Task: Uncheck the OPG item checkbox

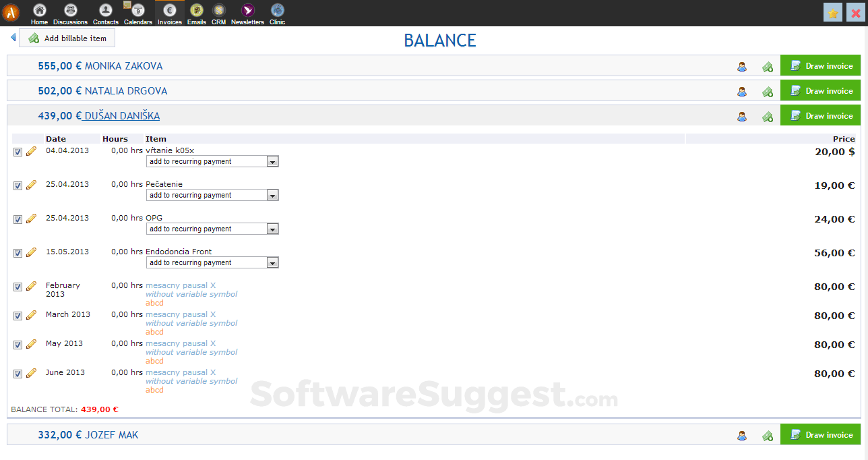Action: point(18,219)
